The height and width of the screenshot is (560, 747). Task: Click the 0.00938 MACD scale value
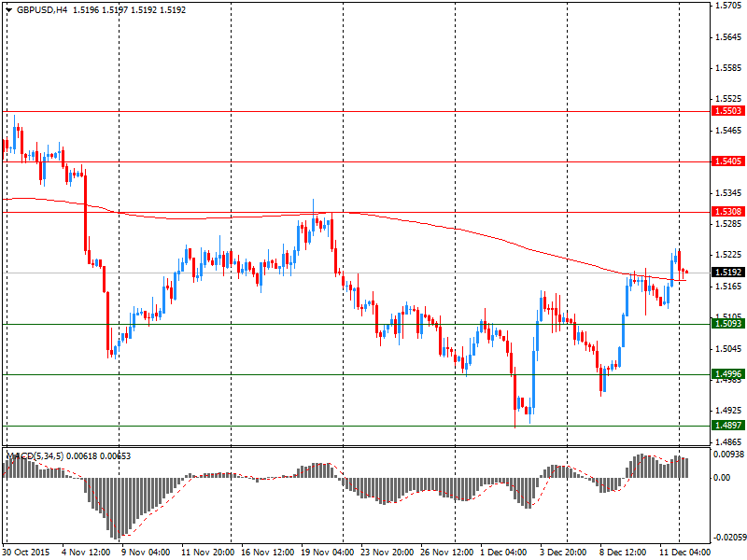[729, 455]
